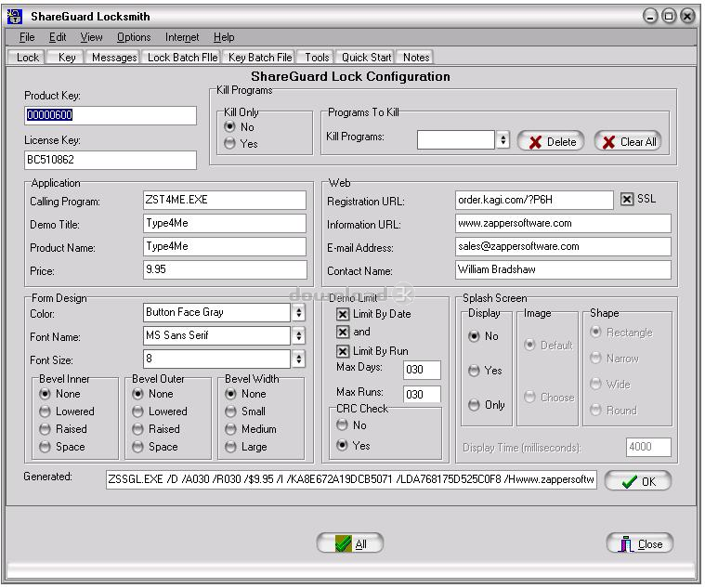This screenshot has width=705, height=588.
Task: Click the All button with checkmark icon
Action: 350,543
